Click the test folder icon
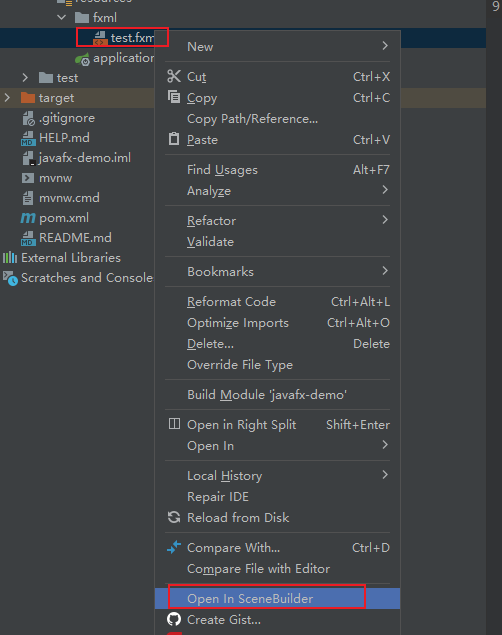502x635 pixels. tap(46, 78)
